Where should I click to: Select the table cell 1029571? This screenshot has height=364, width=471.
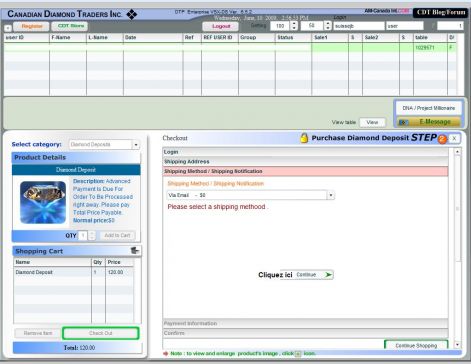pos(430,48)
